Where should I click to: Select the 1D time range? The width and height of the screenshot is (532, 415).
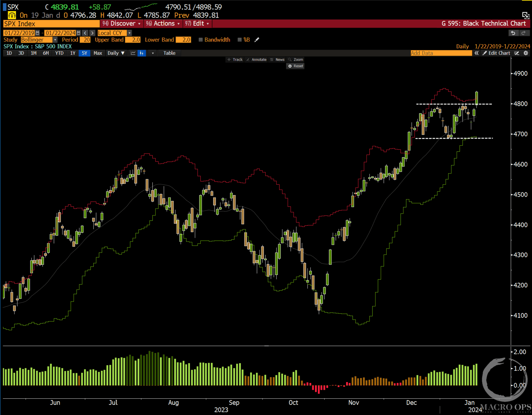(x=9, y=53)
